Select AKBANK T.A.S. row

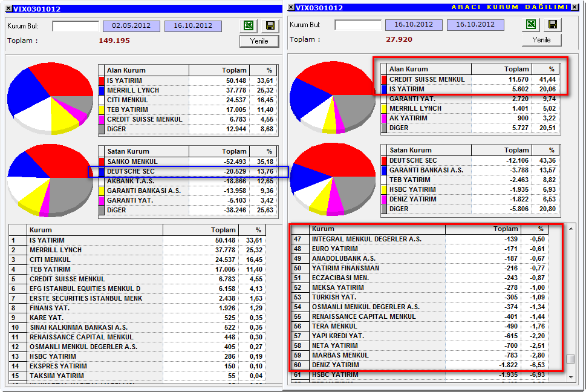click(188, 181)
